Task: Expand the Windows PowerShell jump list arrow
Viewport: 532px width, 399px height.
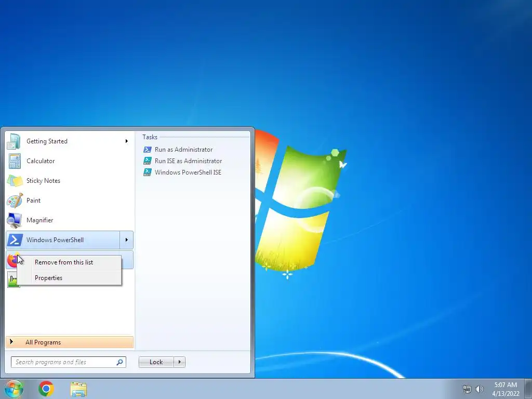Action: (x=127, y=240)
